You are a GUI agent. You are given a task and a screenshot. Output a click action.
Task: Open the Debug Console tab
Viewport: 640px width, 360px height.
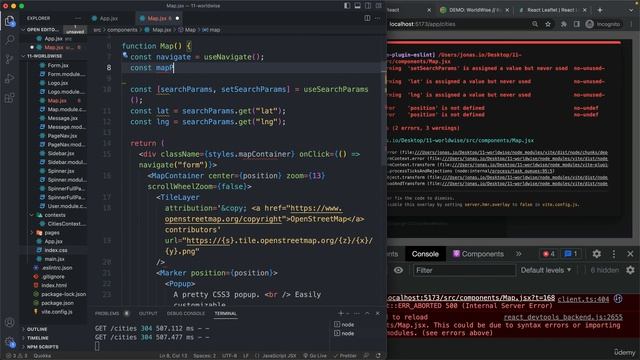(x=186, y=313)
